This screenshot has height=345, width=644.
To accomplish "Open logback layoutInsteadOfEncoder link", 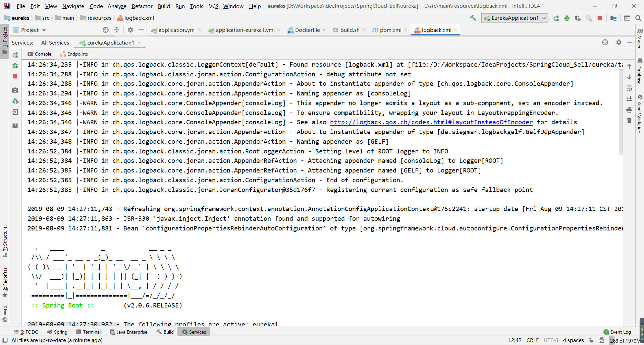I will (431, 122).
